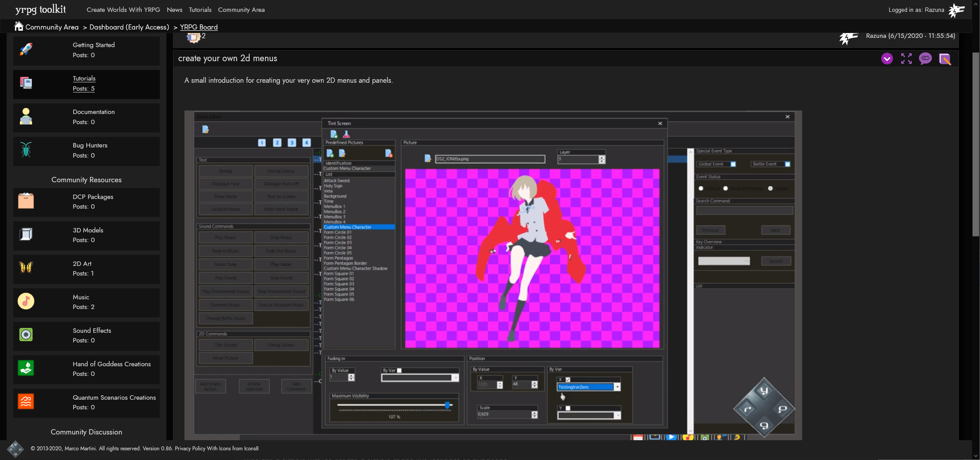Click the Getting Started rocket icon
Screen dimensions: 980x460
click(x=26, y=49)
